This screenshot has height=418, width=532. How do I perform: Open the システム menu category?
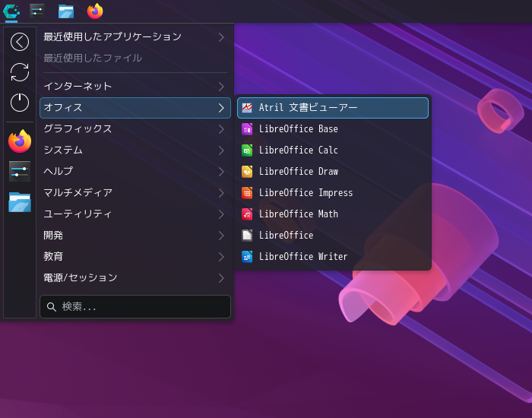pos(135,150)
